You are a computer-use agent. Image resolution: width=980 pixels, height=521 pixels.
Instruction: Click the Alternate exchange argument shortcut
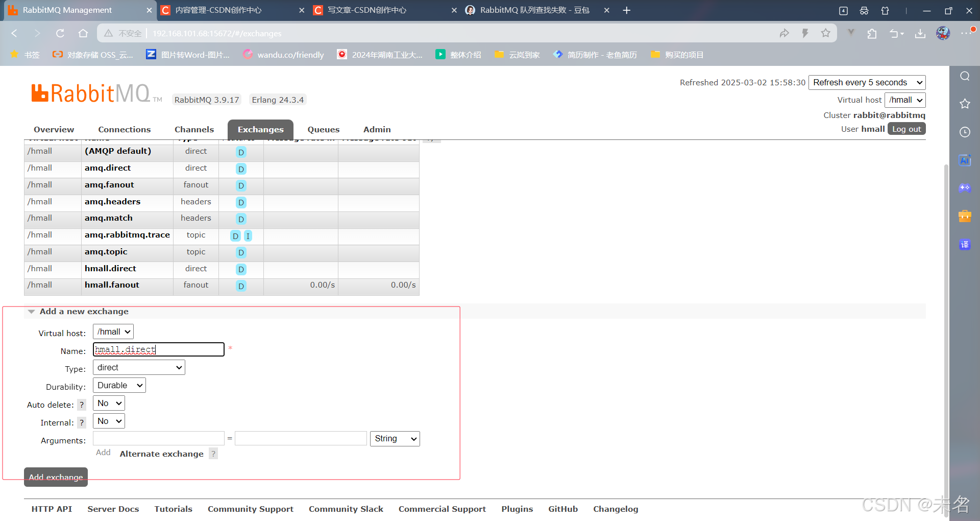point(161,454)
